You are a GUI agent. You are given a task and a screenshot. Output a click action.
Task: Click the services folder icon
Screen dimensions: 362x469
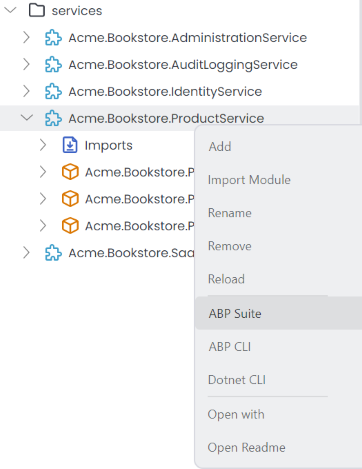37,10
